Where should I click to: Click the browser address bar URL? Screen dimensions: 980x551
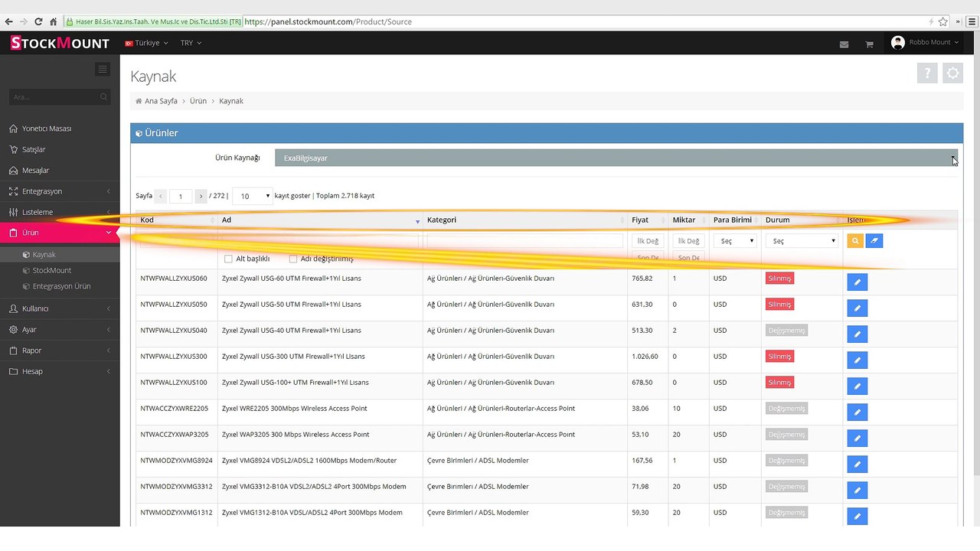pos(328,21)
